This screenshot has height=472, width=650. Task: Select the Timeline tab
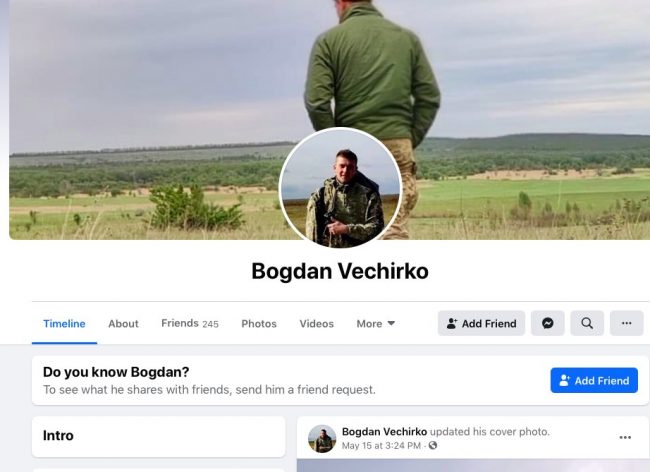(64, 324)
